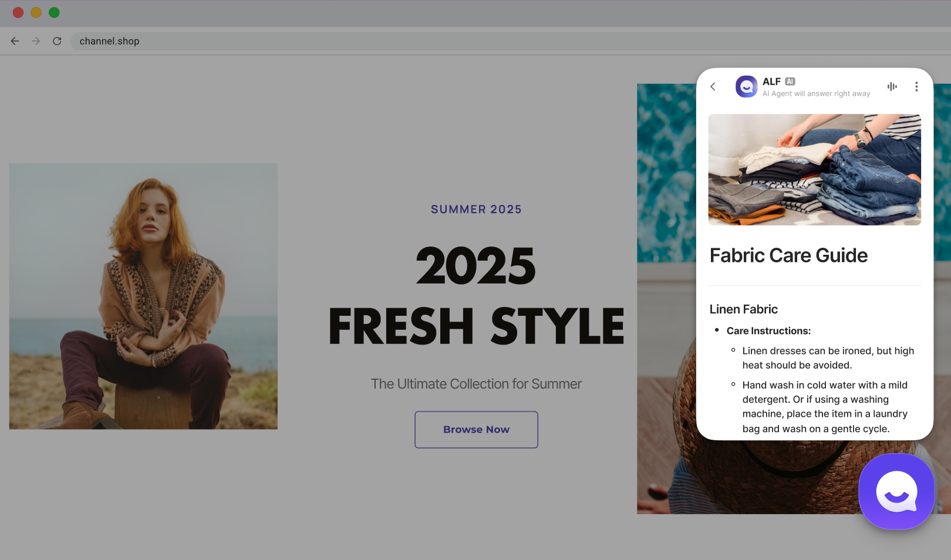Screen dimensions: 951x560
Task: Minimize the window with the yellow button
Action: pyautogui.click(x=36, y=13)
